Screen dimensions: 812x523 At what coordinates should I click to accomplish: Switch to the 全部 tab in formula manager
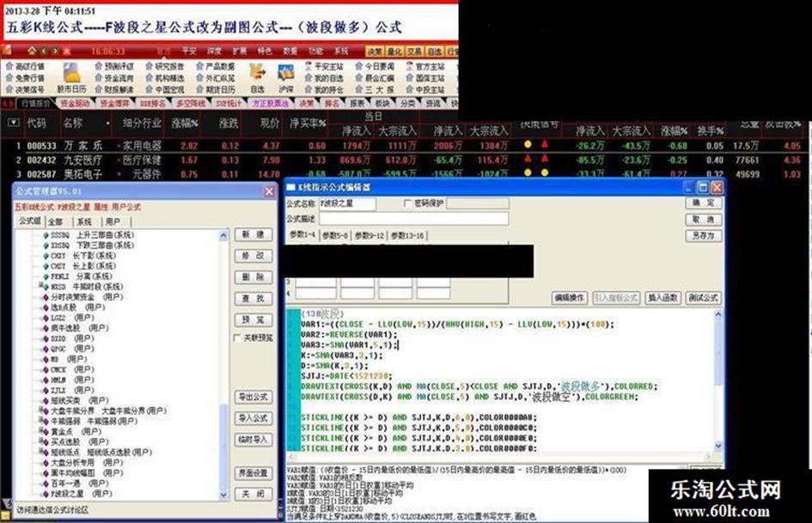tap(56, 222)
